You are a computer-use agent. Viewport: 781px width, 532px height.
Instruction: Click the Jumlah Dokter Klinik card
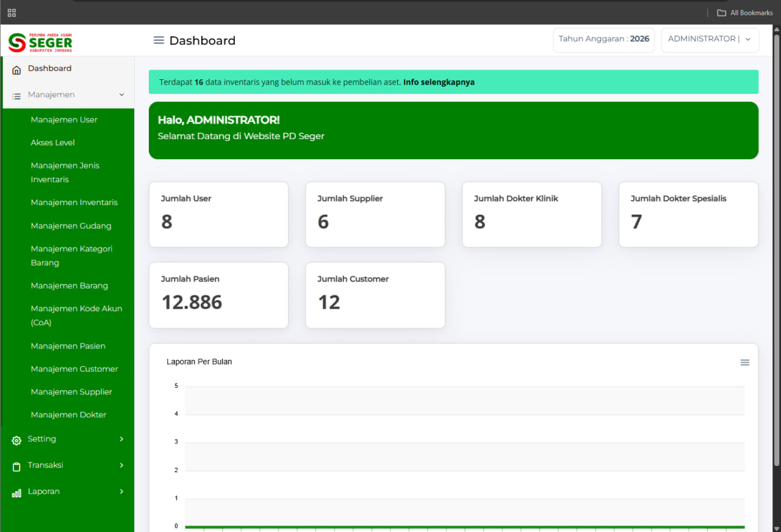tap(532, 214)
